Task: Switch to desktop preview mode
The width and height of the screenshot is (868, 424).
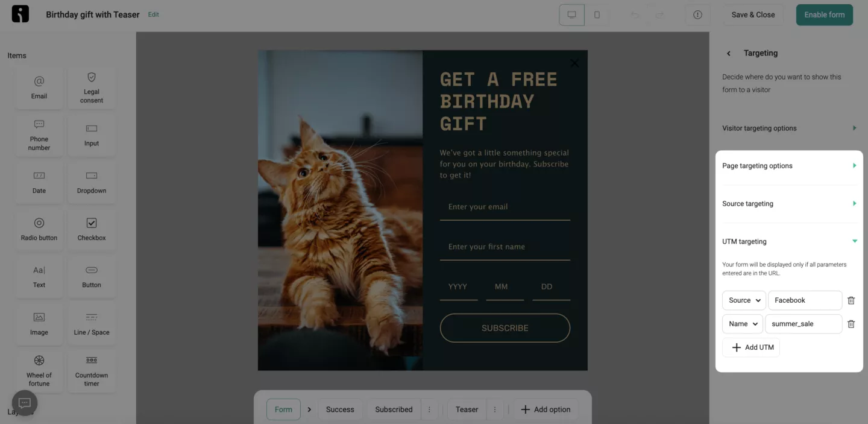Action: point(572,15)
